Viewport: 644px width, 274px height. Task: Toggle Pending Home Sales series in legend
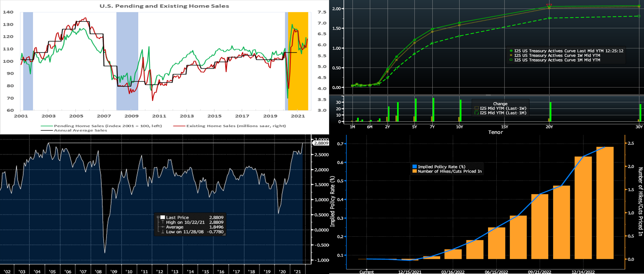click(87, 126)
